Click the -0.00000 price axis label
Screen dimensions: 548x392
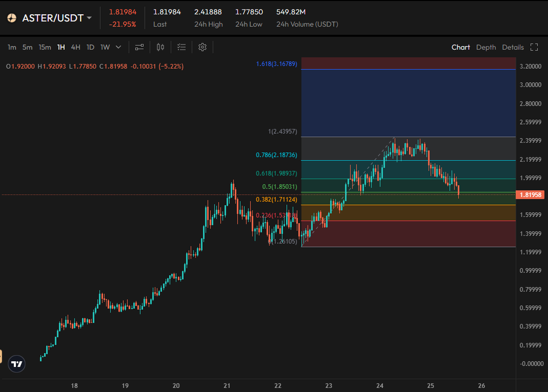532,364
